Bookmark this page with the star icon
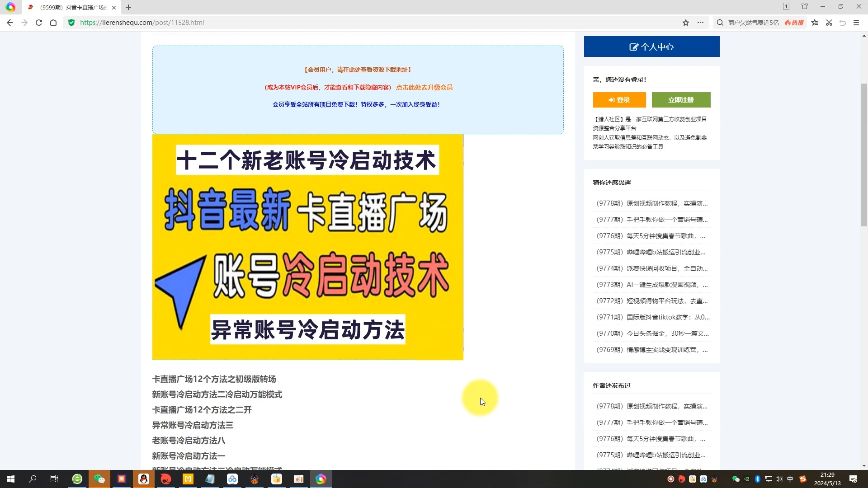This screenshot has height=488, width=868. pos(686,23)
